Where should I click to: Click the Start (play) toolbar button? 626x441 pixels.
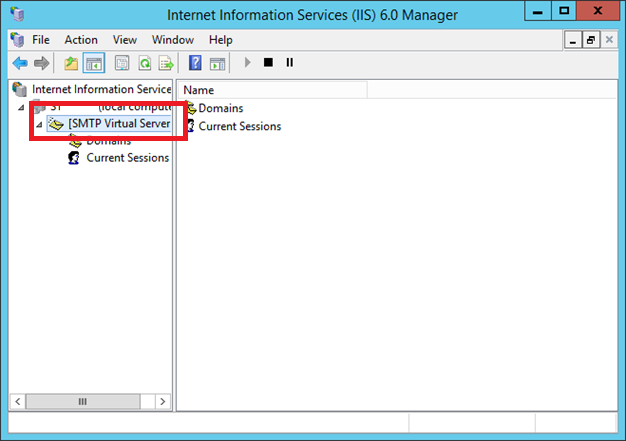click(x=248, y=62)
